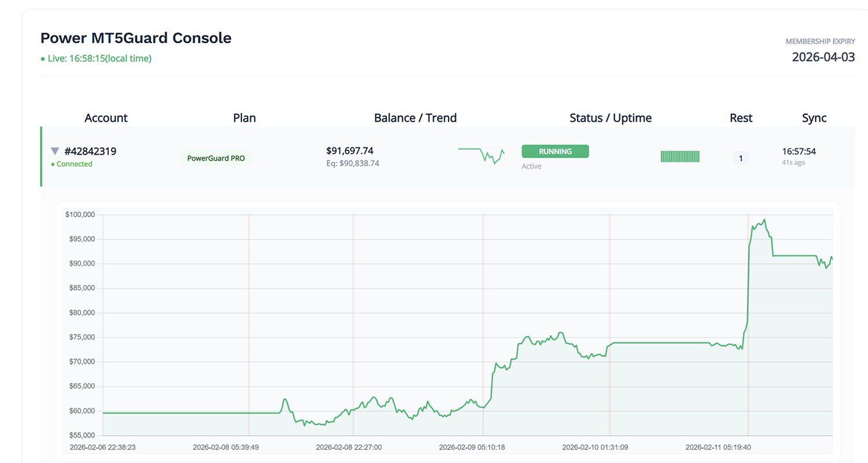Click account number #42842319
The width and height of the screenshot is (868, 463).
pos(90,151)
